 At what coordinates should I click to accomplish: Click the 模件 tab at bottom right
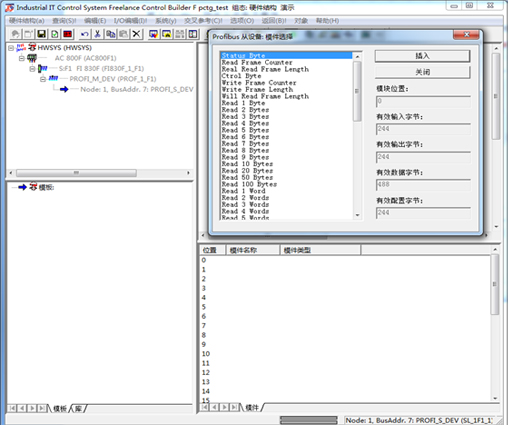252,407
